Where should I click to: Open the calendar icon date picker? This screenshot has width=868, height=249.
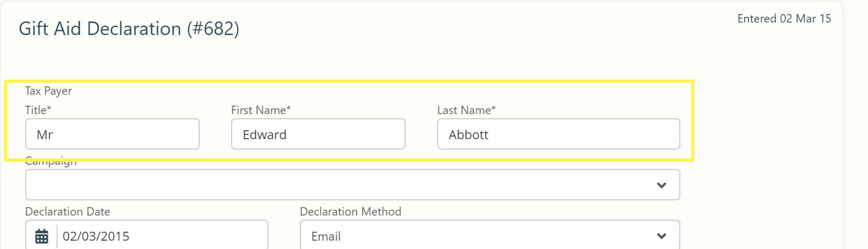[x=42, y=236]
